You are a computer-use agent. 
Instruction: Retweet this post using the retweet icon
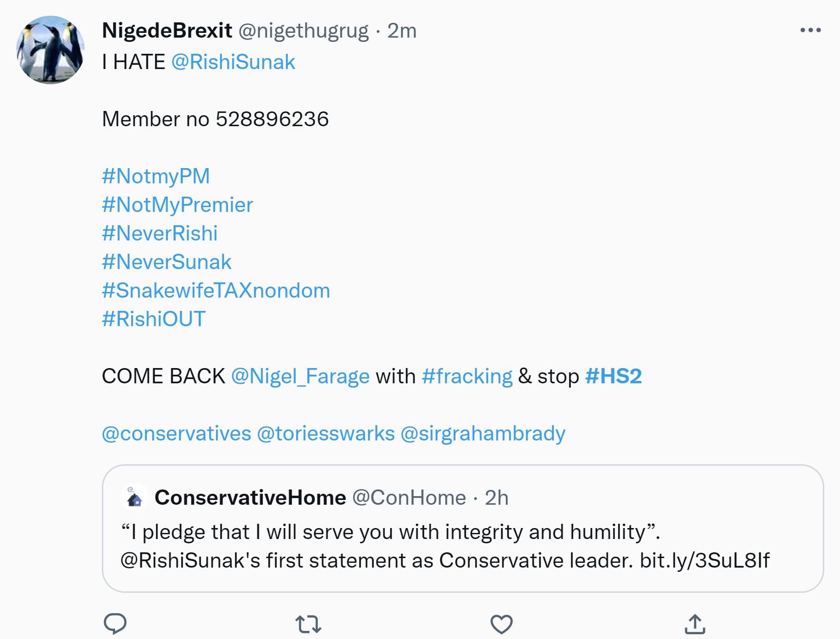308,624
